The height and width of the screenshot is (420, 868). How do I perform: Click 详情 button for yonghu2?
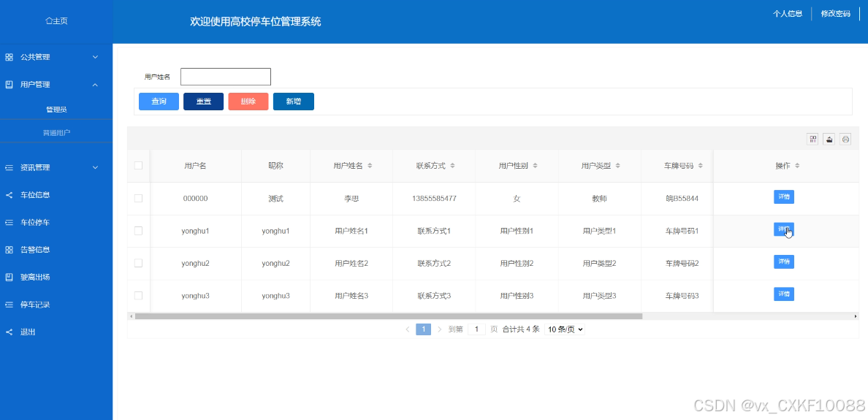click(x=784, y=261)
